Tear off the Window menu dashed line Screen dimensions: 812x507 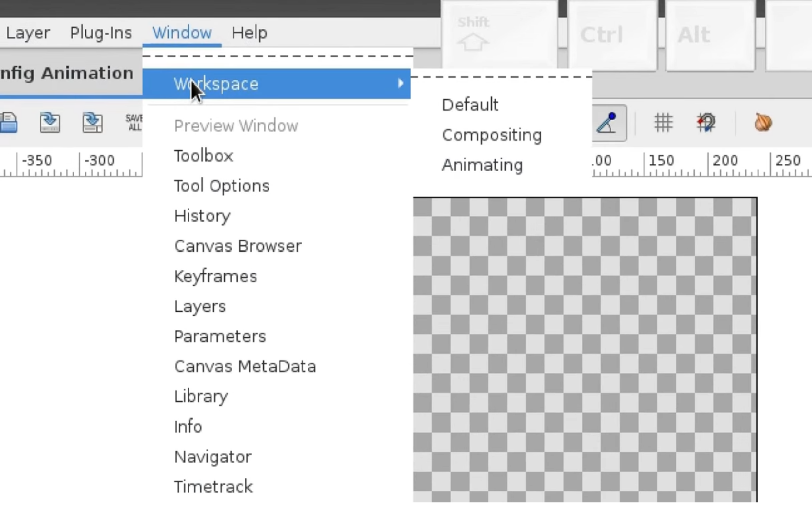(278, 56)
